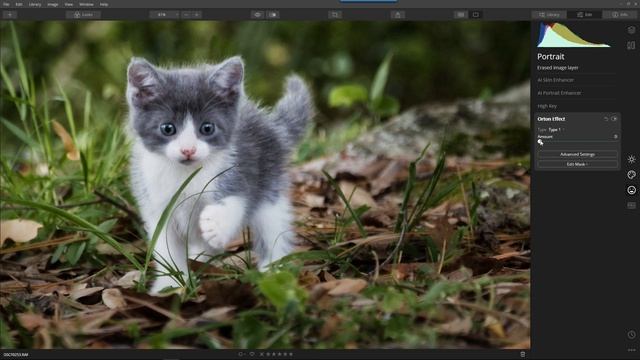This screenshot has width=640, height=360.
Task: Toggle the before/after compare icon
Action: (x=273, y=15)
